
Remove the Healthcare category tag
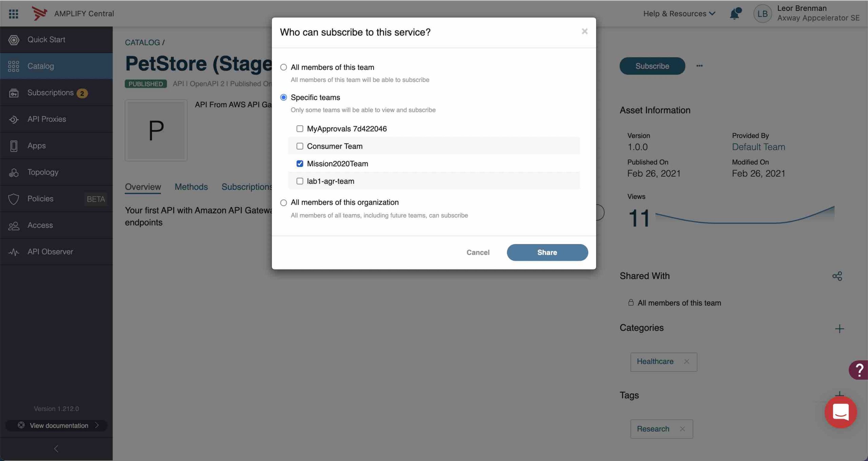tap(686, 361)
